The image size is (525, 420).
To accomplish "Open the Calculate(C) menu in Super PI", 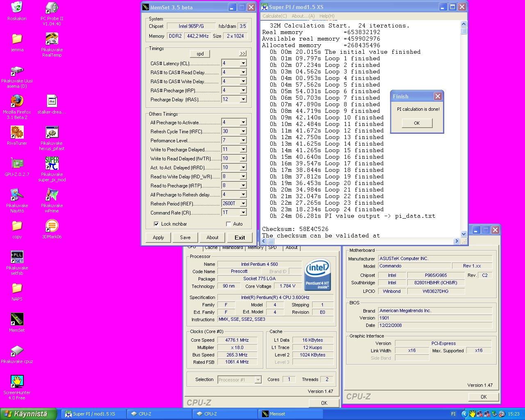I will click(x=274, y=16).
